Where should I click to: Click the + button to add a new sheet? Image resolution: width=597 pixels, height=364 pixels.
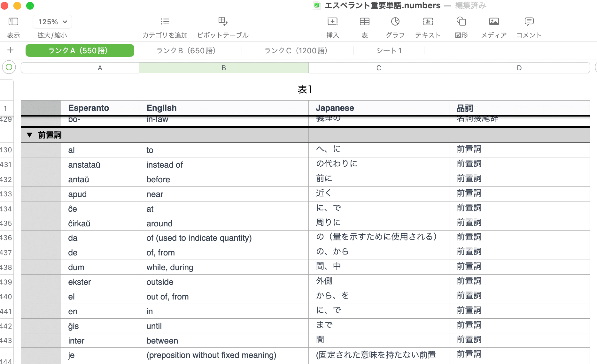11,50
